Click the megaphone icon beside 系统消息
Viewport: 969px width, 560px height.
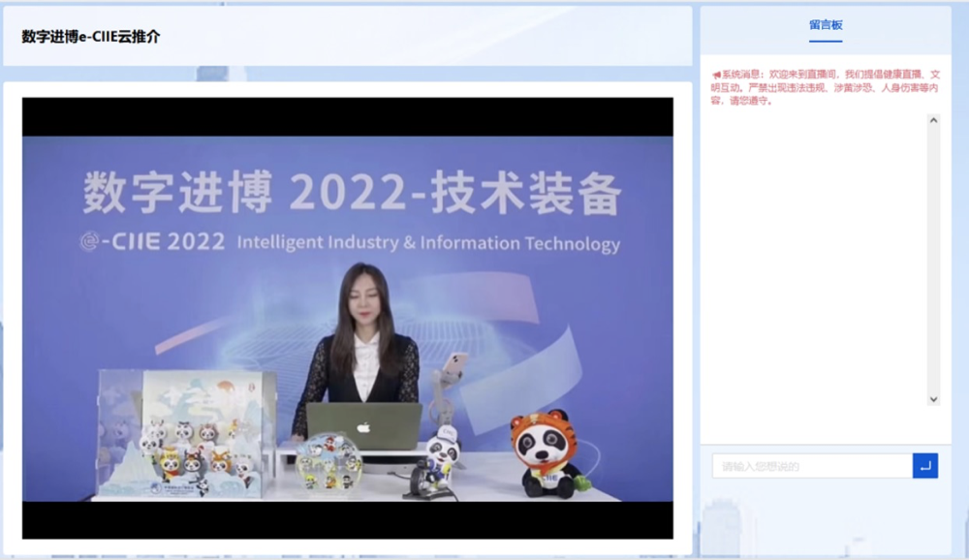click(716, 75)
